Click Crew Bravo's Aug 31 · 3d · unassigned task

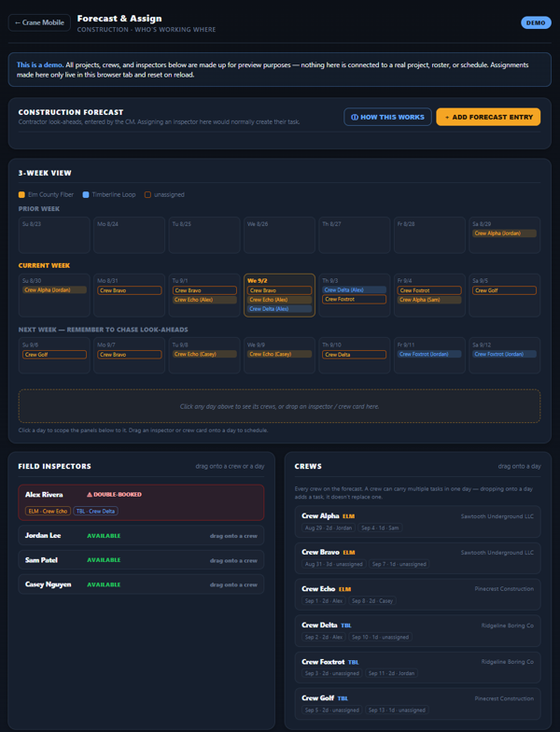pyautogui.click(x=334, y=564)
